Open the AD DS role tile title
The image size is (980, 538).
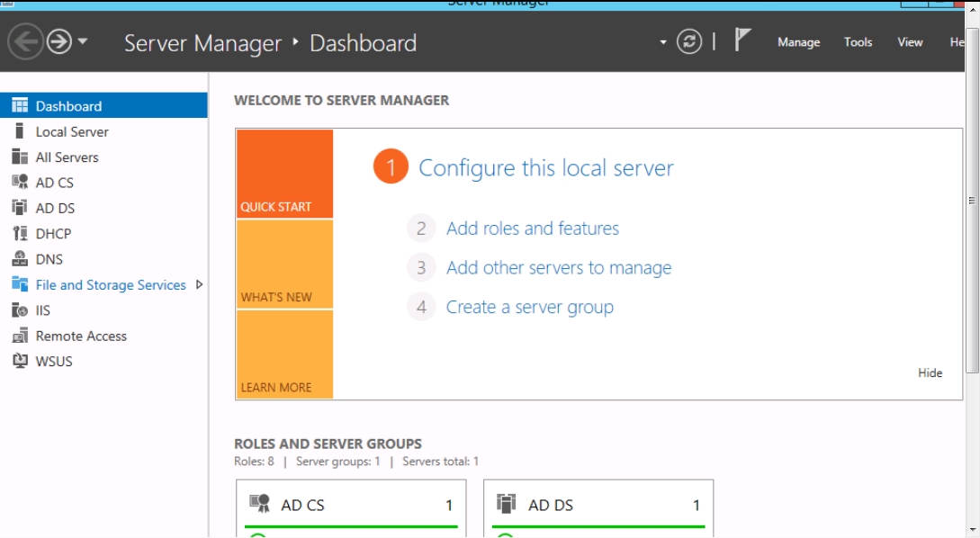551,505
